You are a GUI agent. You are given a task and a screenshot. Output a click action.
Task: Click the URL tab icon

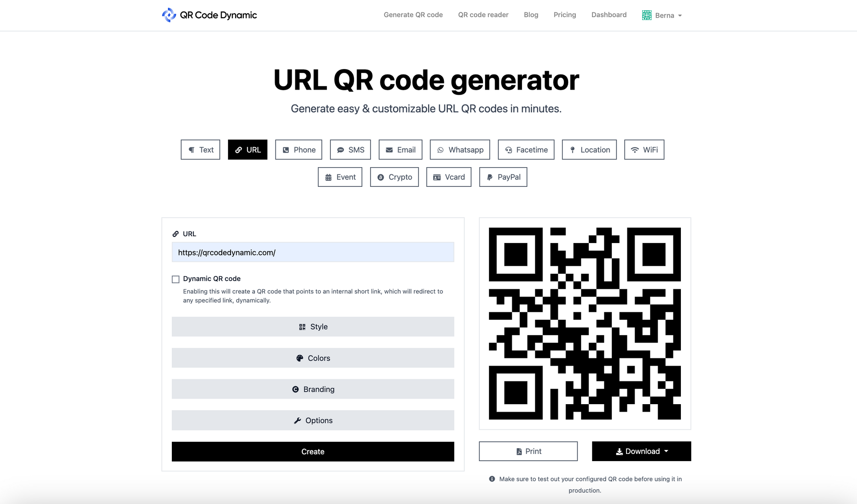click(238, 150)
